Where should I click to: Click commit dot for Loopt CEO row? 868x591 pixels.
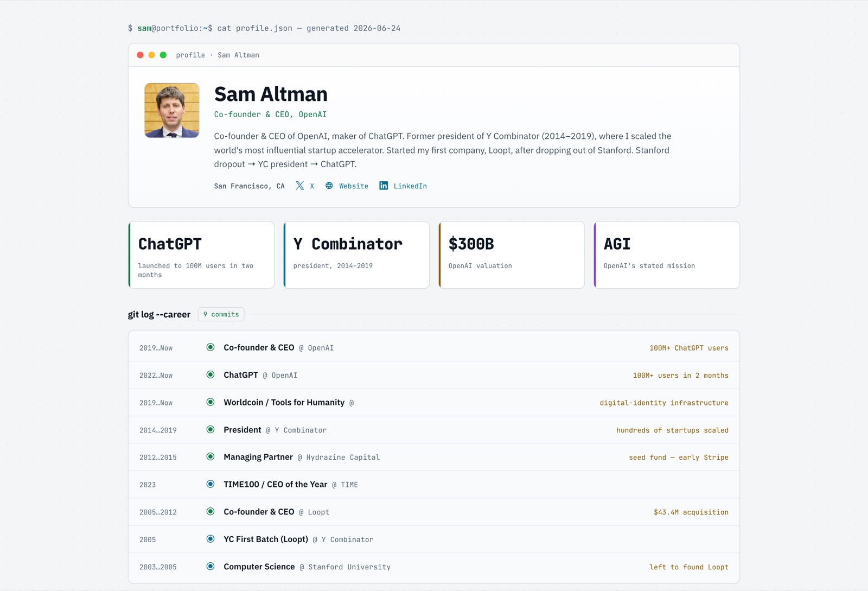(210, 512)
